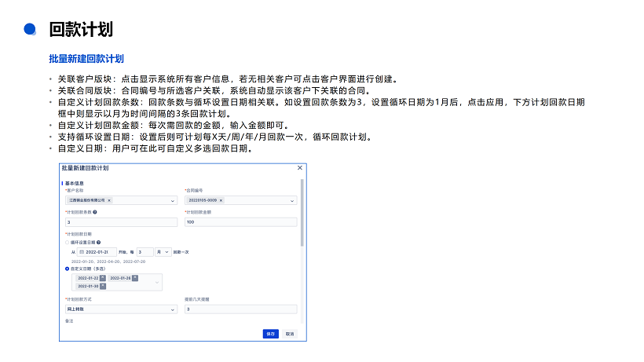Image resolution: width=644 pixels, height=362 pixels.
Task: Focus the 计划回款条数 input showing 3
Action: coord(121,222)
